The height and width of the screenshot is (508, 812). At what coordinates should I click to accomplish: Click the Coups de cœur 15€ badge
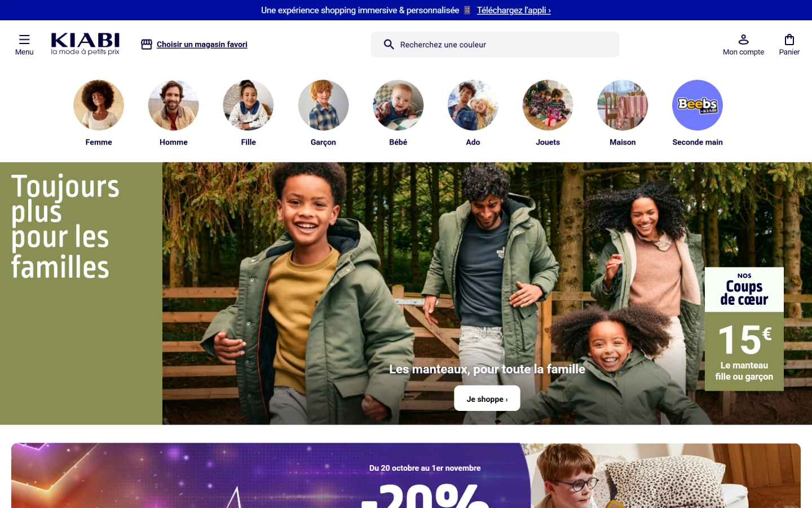tap(744, 329)
